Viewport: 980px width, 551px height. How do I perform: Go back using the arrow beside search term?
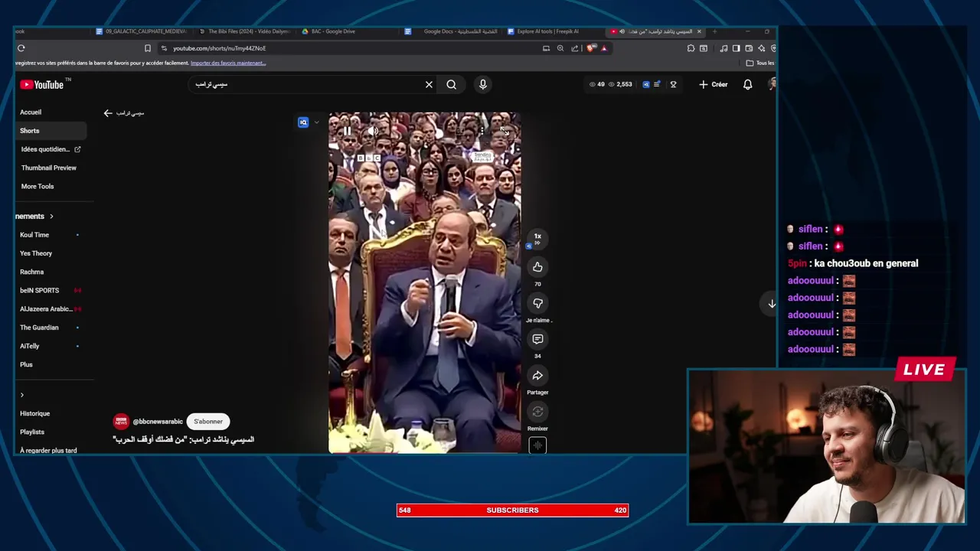(108, 113)
